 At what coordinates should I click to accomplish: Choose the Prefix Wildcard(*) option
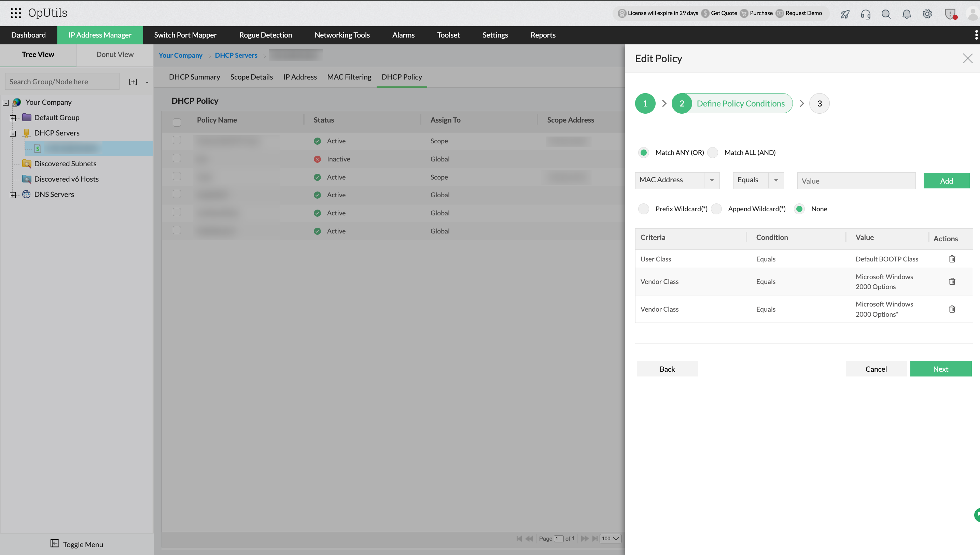[x=643, y=209]
